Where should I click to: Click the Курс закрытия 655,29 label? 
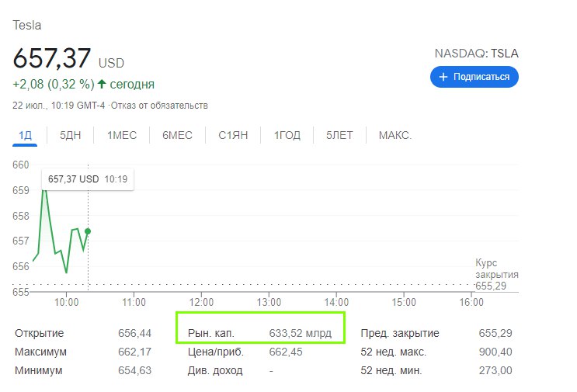497,274
